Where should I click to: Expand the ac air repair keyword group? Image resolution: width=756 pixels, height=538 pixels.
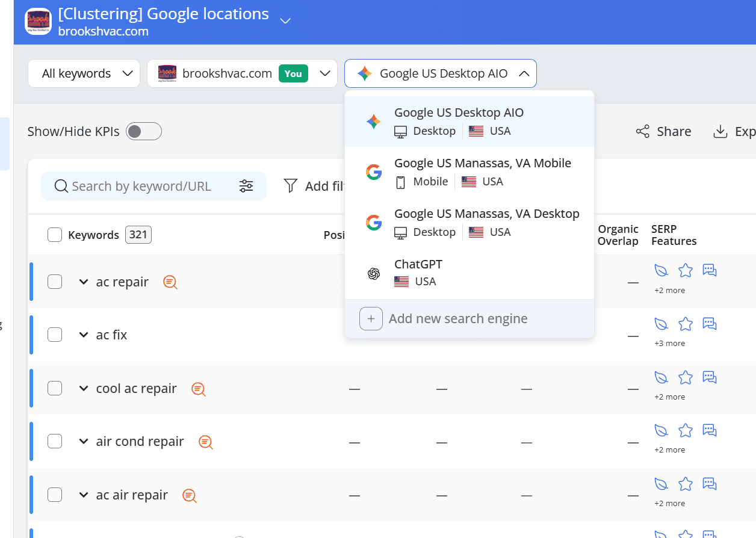84,495
